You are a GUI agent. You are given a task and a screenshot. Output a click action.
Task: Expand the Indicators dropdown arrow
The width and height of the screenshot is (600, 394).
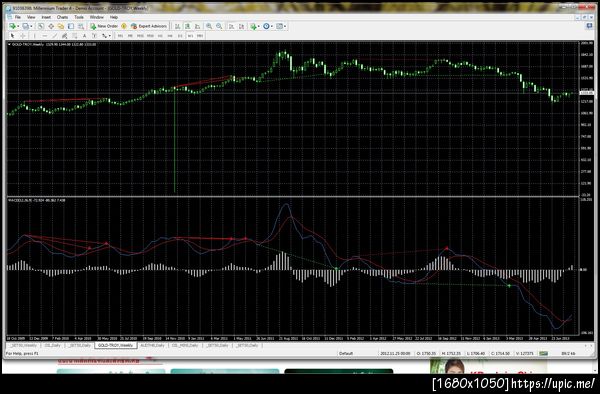(259, 26)
